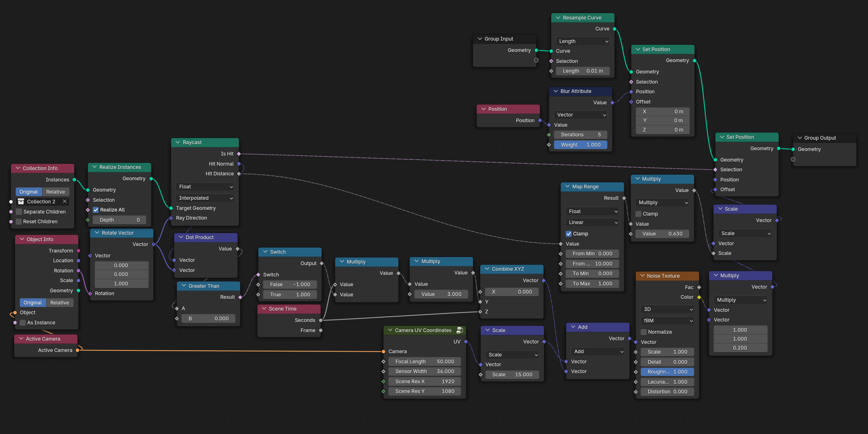Click the Scene Res X field

(425, 382)
